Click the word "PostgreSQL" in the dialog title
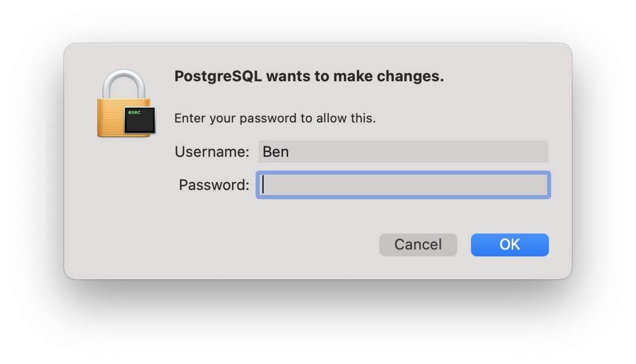The height and width of the screenshot is (364, 636). pyautogui.click(x=218, y=76)
